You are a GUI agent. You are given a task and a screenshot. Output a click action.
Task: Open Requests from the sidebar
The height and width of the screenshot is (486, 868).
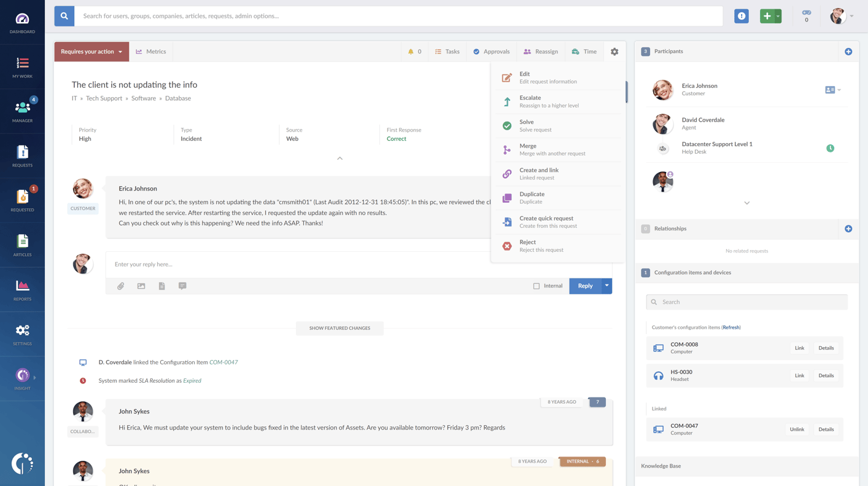tap(22, 155)
